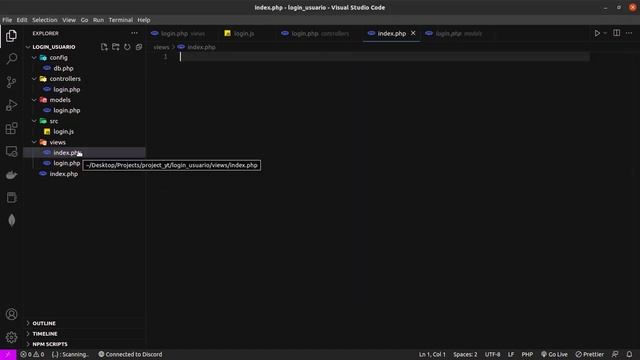Image resolution: width=640 pixels, height=360 pixels.
Task: Open the Extensions view
Action: pos(11,128)
